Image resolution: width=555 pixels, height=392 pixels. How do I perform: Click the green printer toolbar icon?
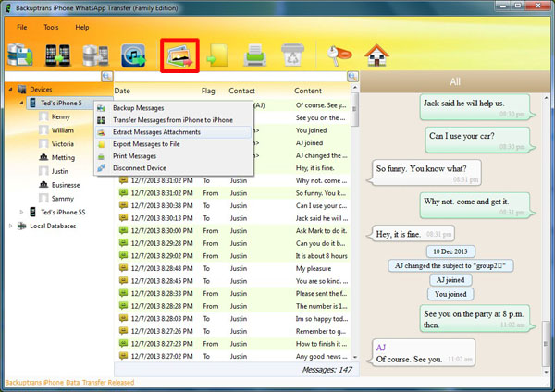(x=255, y=55)
